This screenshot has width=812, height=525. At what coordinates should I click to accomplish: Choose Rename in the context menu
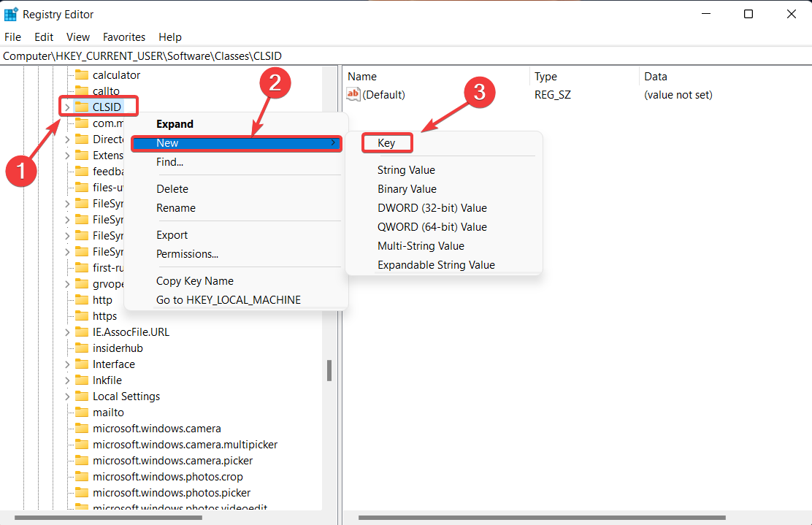(175, 208)
